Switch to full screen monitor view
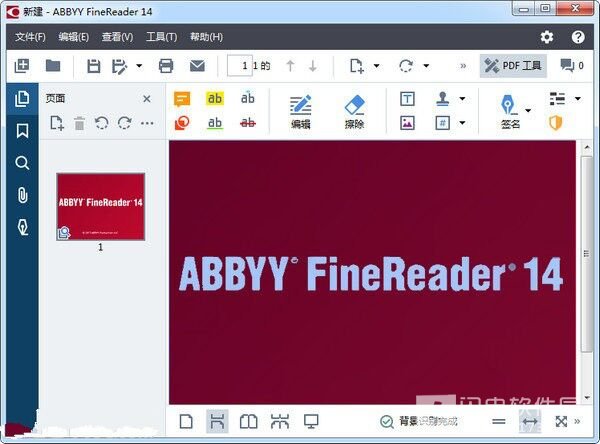 (x=311, y=422)
